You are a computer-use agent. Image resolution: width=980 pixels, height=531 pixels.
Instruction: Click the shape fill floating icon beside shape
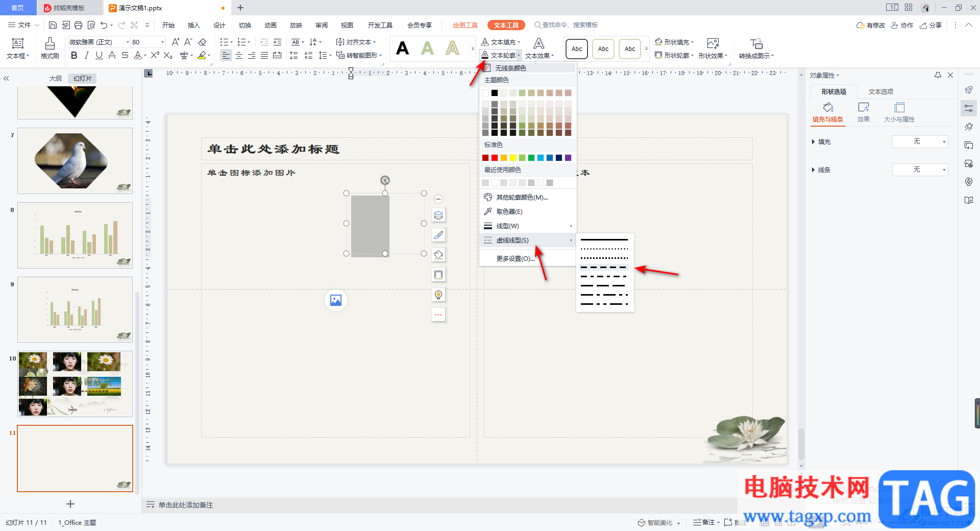click(x=438, y=255)
